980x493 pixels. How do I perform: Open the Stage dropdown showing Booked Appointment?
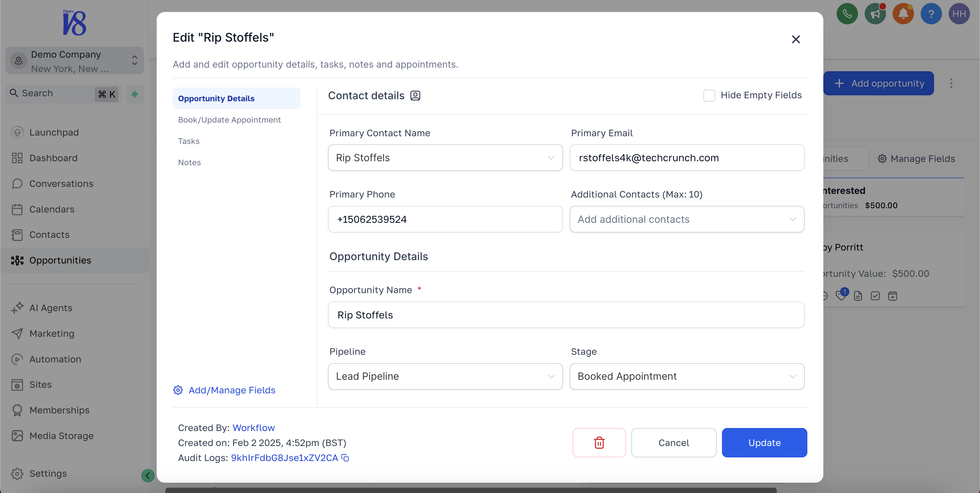[687, 376]
